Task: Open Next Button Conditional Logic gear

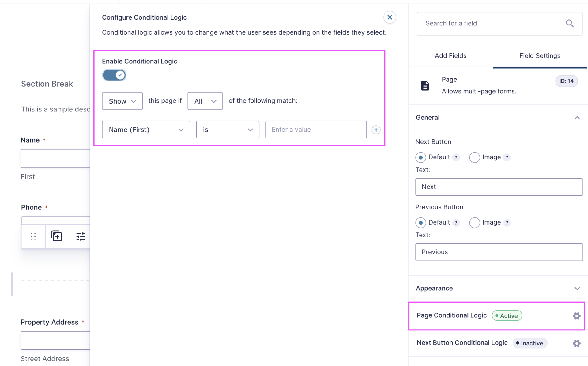Action: click(x=576, y=343)
